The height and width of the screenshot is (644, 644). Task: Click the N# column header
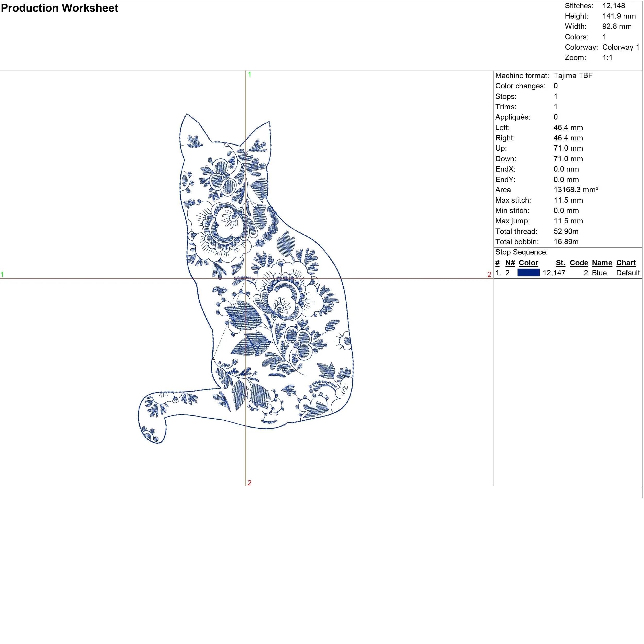coord(510,263)
